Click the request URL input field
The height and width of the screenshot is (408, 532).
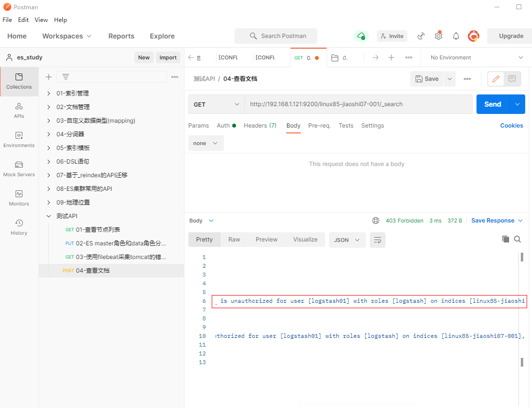[x=358, y=104]
